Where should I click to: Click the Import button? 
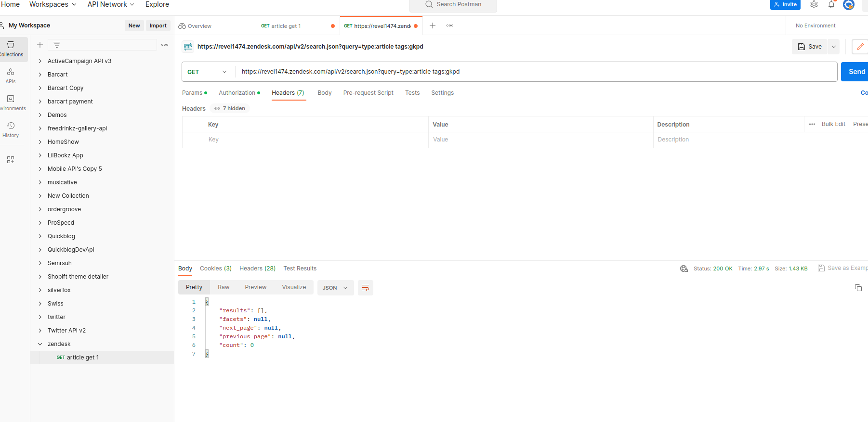pyautogui.click(x=158, y=26)
